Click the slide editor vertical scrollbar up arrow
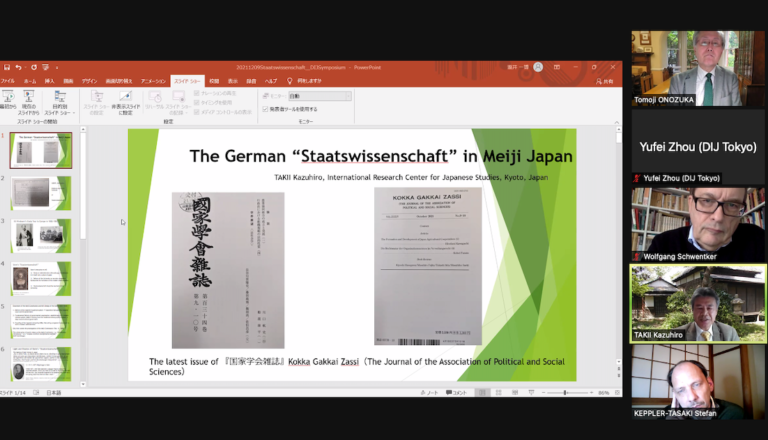The image size is (768, 440). (619, 129)
